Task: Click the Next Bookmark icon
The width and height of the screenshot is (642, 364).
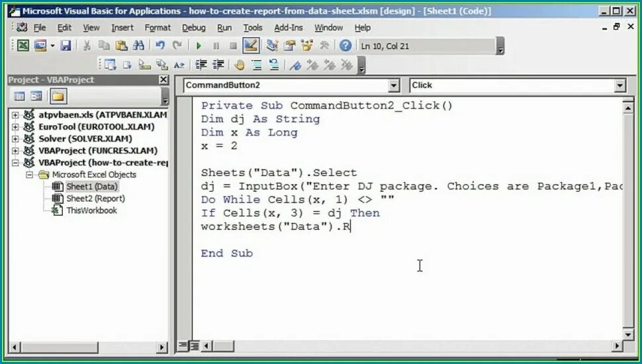Action: 312,65
